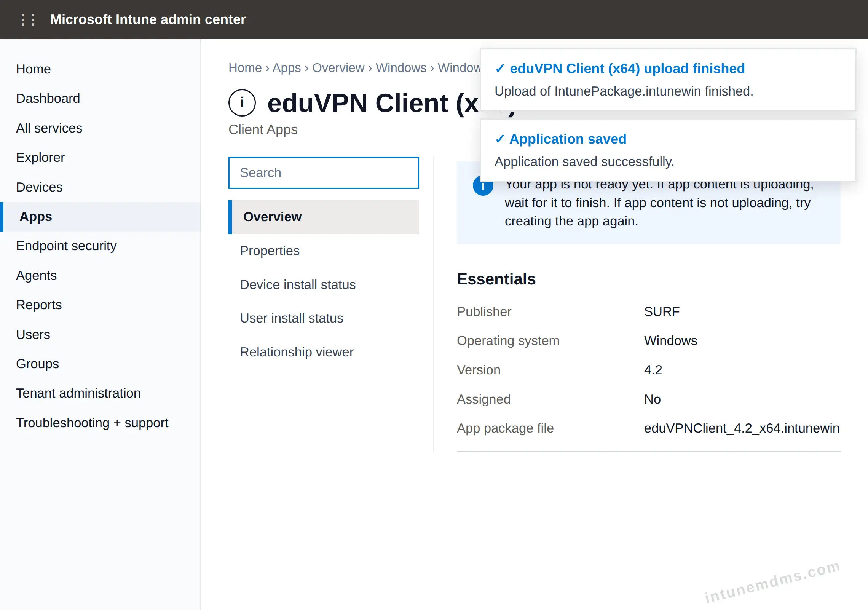
Task: Select the version value 4.2
Action: (x=653, y=370)
